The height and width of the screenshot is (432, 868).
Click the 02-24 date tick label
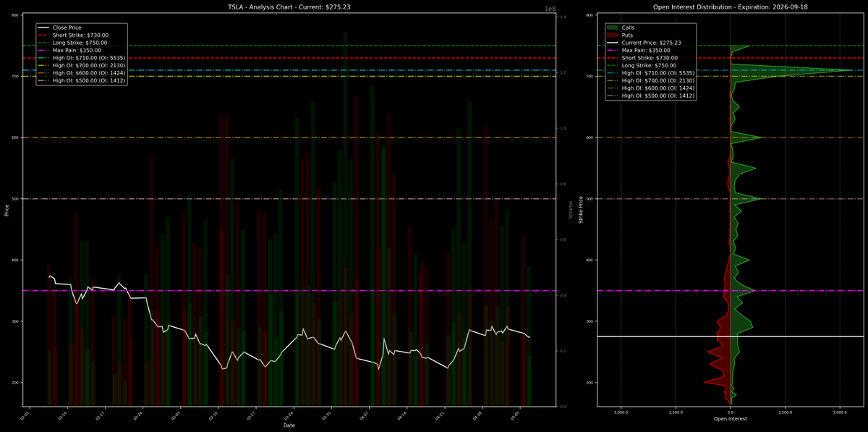tap(139, 415)
